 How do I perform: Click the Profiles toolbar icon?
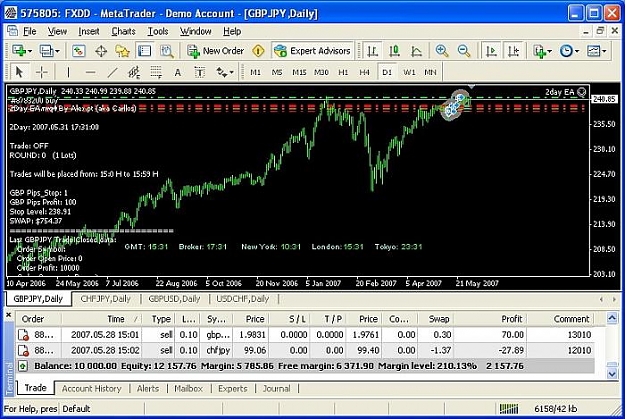[46, 51]
